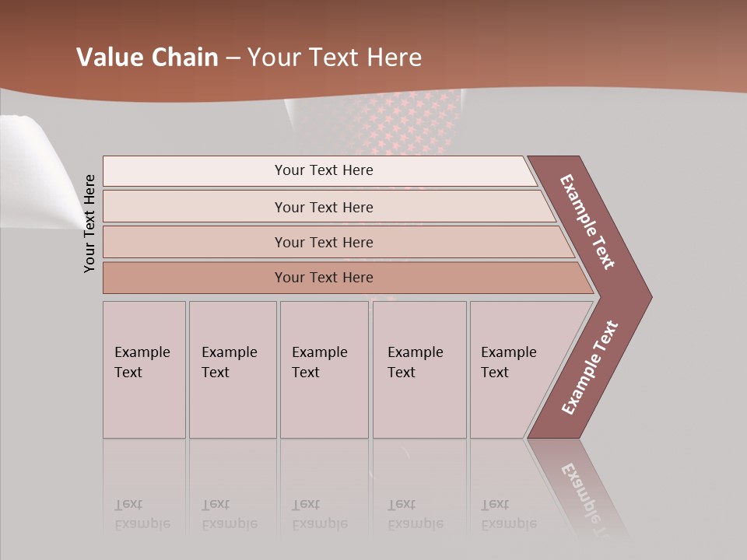This screenshot has width=747, height=560.
Task: Select the fourth "Example Text" box from left
Action: 419,369
